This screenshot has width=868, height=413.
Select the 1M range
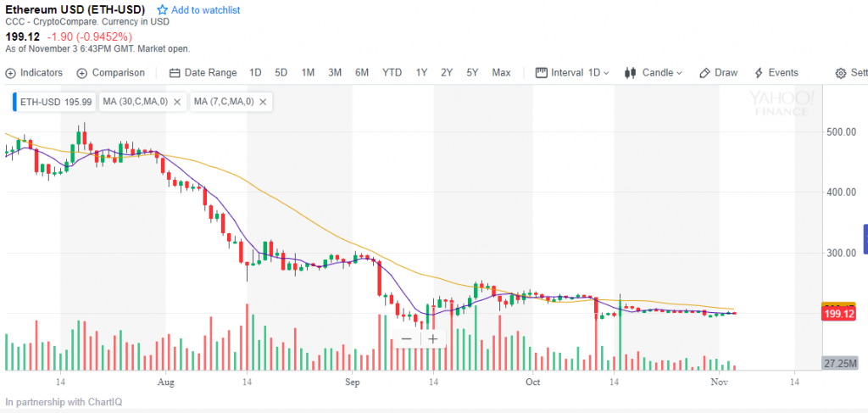308,73
